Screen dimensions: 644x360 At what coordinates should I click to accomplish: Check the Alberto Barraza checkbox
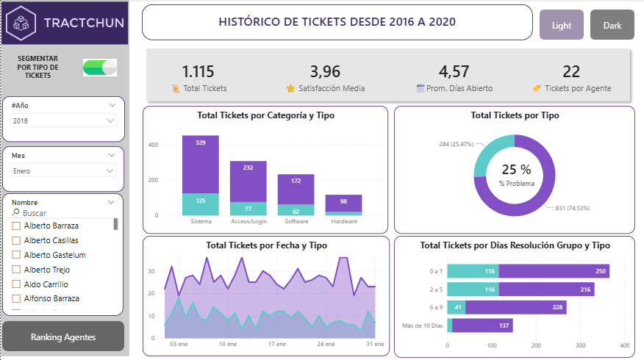[x=16, y=226]
